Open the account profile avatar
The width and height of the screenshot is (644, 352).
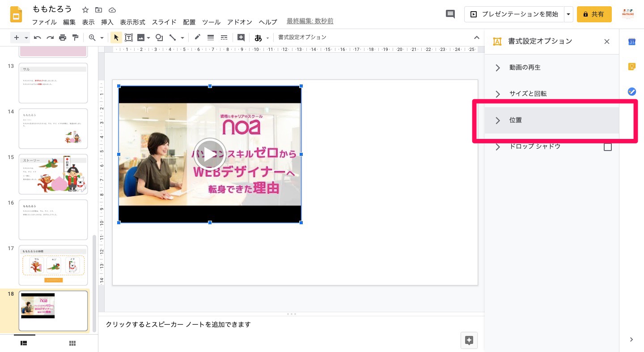point(628,14)
